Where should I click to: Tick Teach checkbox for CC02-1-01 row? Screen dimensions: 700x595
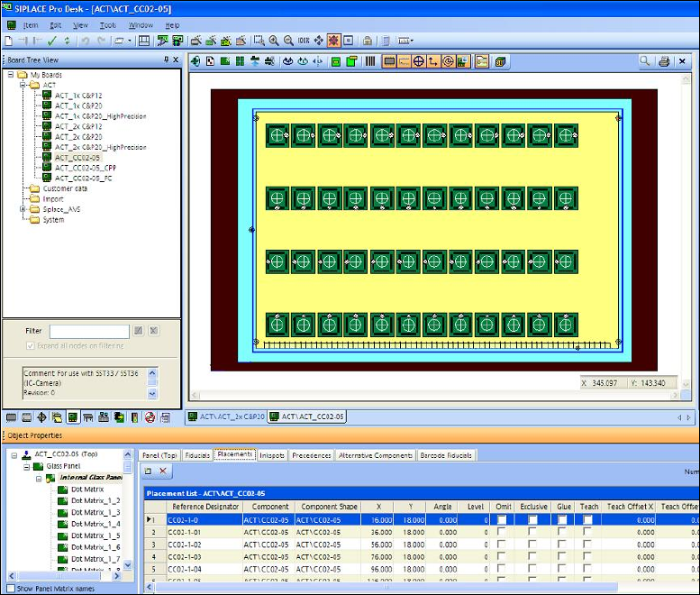(x=587, y=532)
